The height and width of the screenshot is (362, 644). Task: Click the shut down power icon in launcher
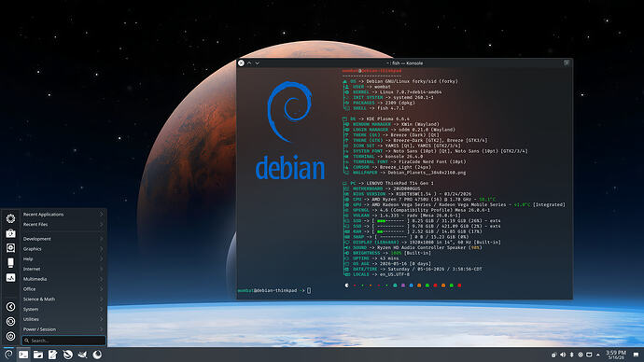pyautogui.click(x=10, y=336)
